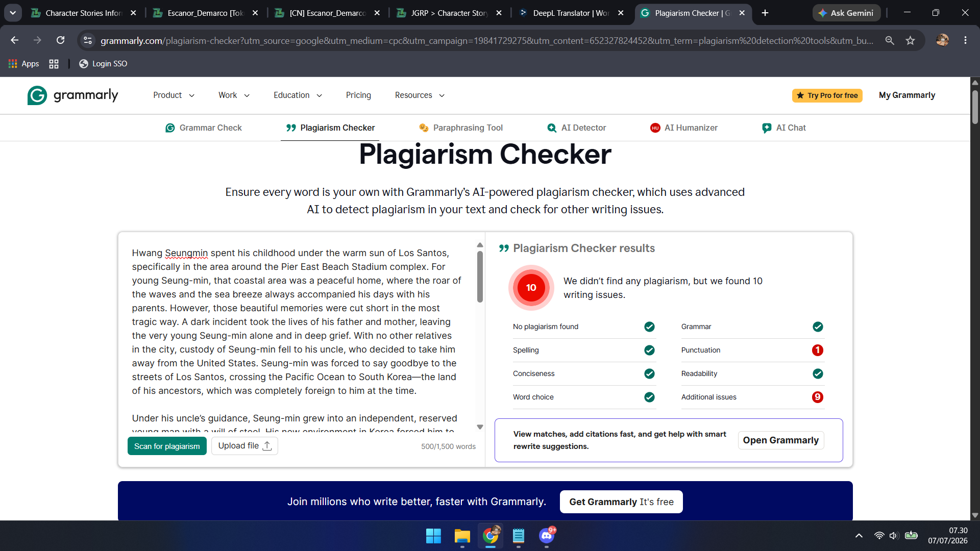Image resolution: width=980 pixels, height=551 pixels.
Task: Open the Windows Start menu
Action: click(433, 536)
